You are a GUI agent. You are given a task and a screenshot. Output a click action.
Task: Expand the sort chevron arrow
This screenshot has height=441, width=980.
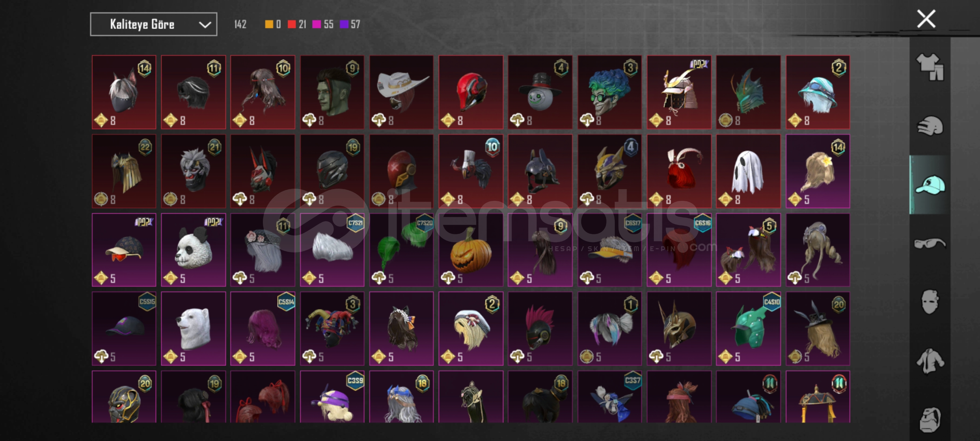click(x=204, y=25)
